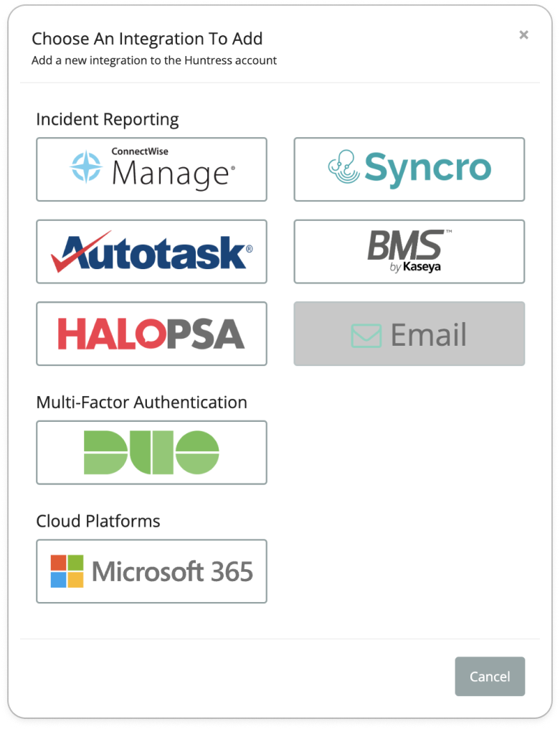Click the 'Add a new integration' subtitle
Screen dimensions: 560x729
(x=154, y=60)
